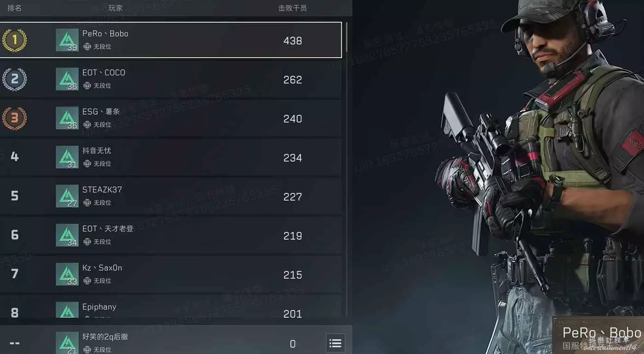The height and width of the screenshot is (354, 644).
Task: Click the bronze rank 3 laurel badge
Action: tap(14, 119)
